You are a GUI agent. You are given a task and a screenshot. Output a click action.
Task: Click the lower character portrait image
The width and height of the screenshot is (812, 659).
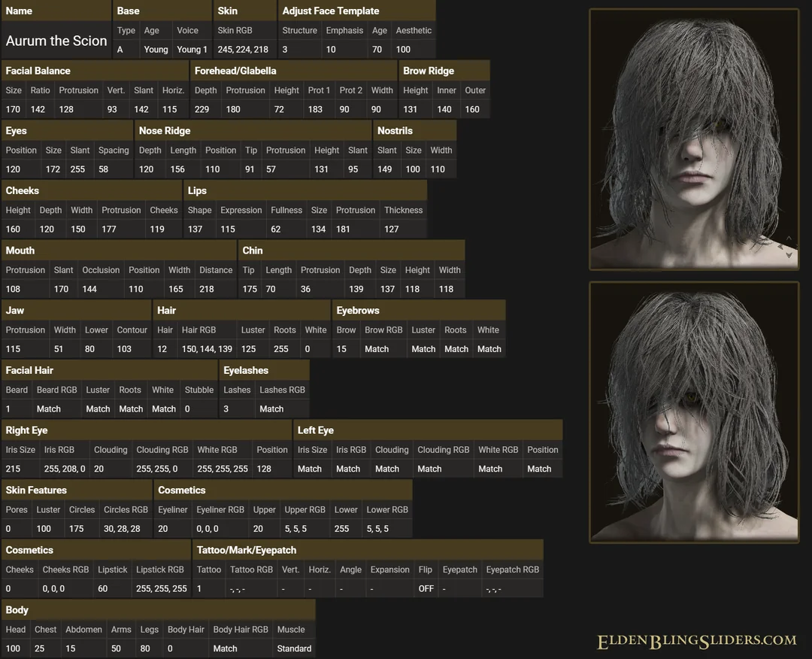coord(694,412)
